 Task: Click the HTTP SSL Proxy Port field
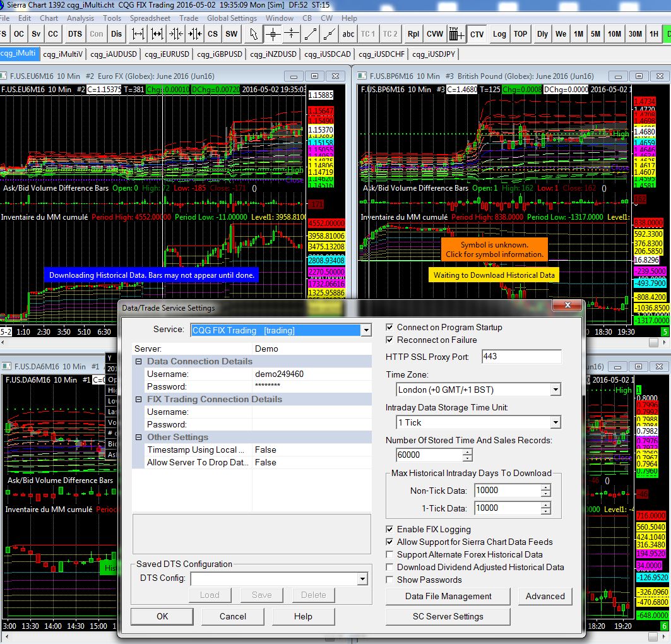click(x=521, y=357)
